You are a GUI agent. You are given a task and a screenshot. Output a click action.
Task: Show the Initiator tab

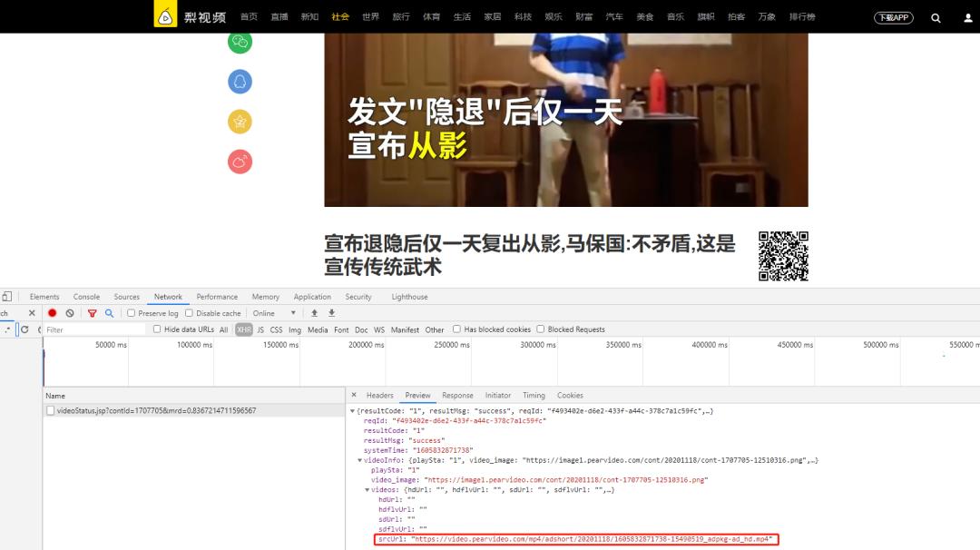coord(498,396)
